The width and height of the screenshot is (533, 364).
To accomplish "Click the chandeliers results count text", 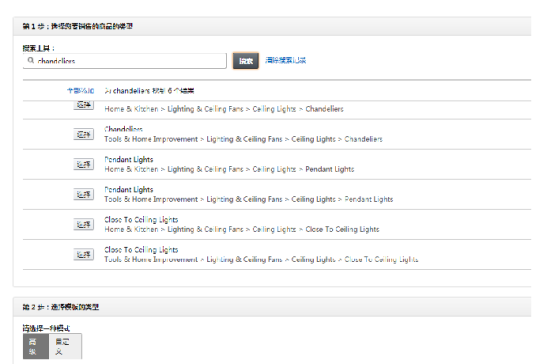I will coord(149,91).
